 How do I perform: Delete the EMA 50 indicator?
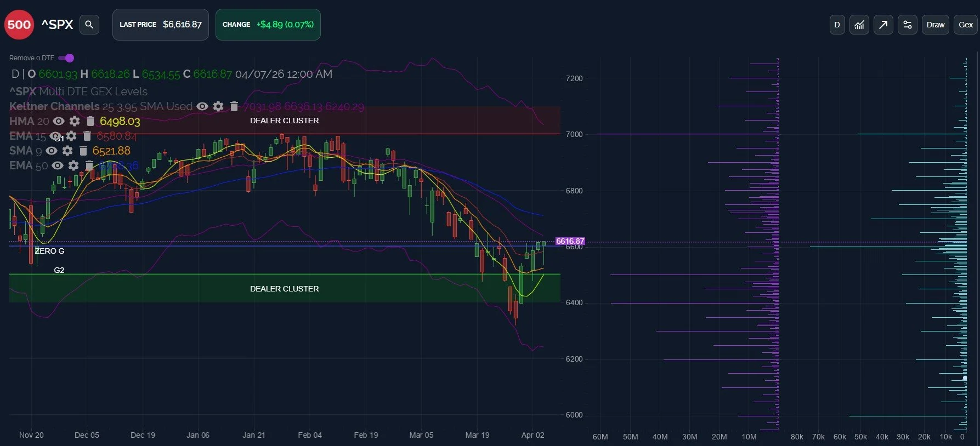pos(89,165)
